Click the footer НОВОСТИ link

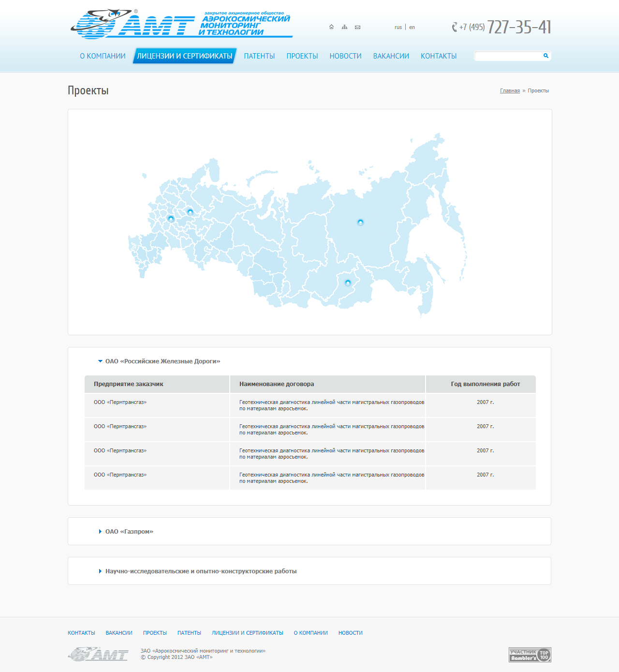351,633
